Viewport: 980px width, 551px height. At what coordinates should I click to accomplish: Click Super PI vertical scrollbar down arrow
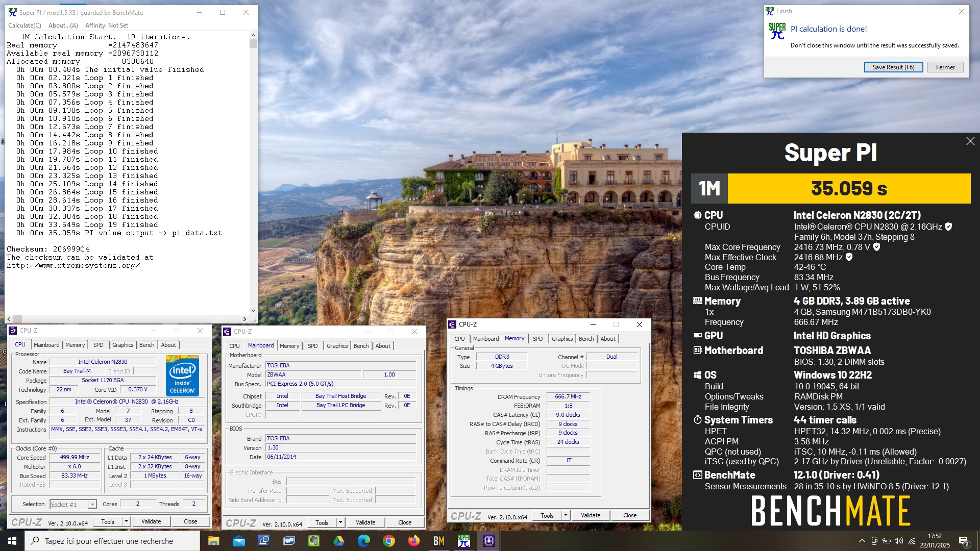pyautogui.click(x=253, y=311)
